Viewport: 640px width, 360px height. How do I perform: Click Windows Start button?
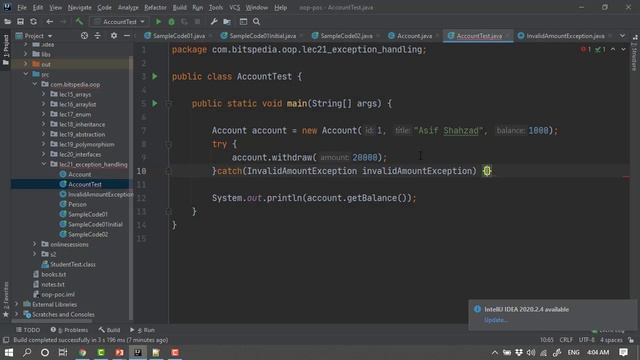[x=9, y=352]
